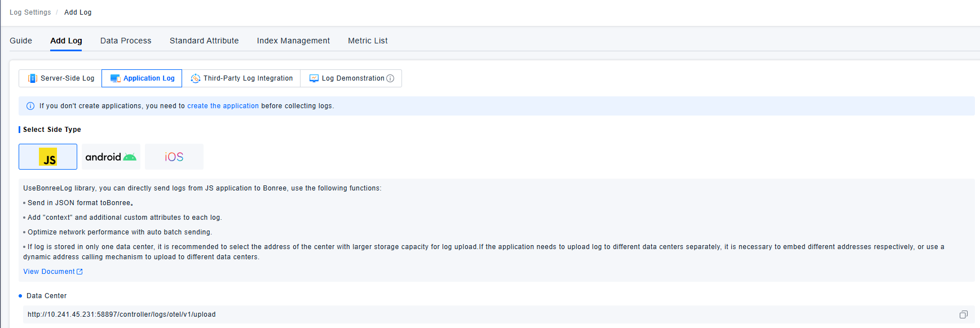Copy the Data Center upload URL
The width and height of the screenshot is (980, 328).
[963, 314]
